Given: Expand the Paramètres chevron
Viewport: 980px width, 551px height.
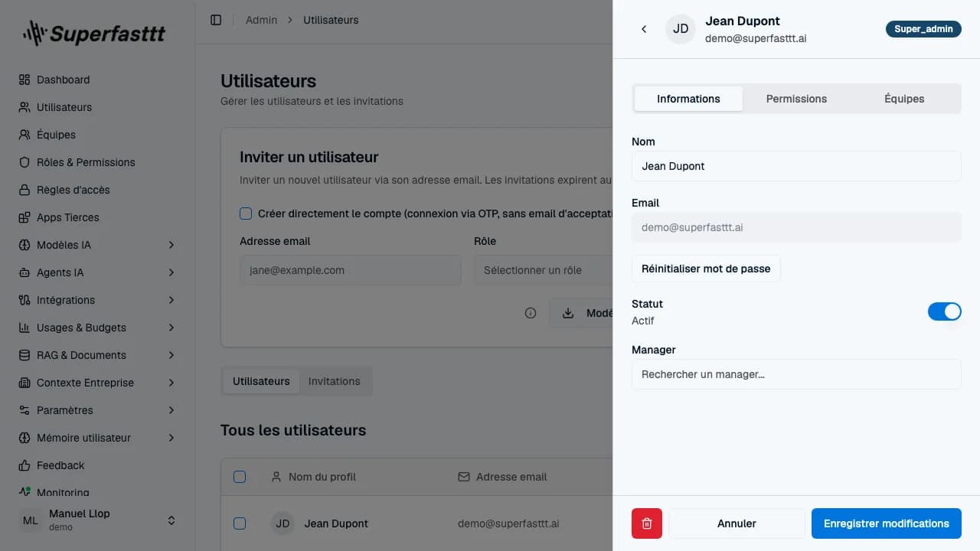Looking at the screenshot, I should [171, 410].
